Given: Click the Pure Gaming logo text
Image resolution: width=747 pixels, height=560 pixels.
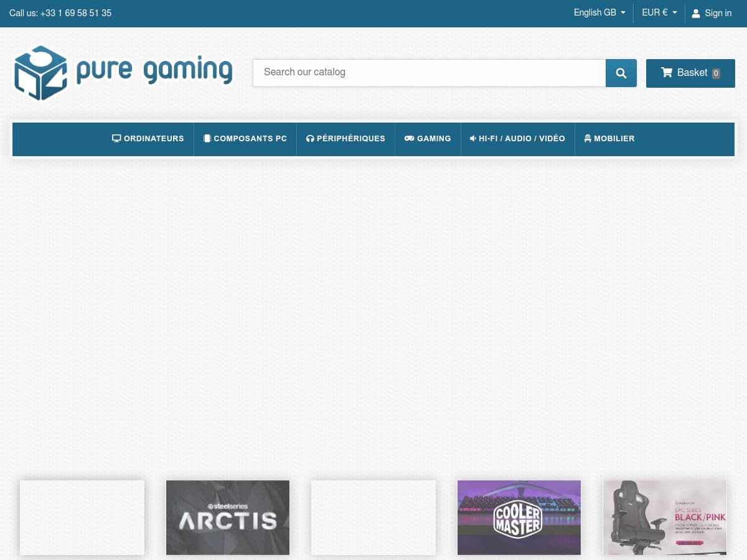Looking at the screenshot, I should pyautogui.click(x=154, y=72).
